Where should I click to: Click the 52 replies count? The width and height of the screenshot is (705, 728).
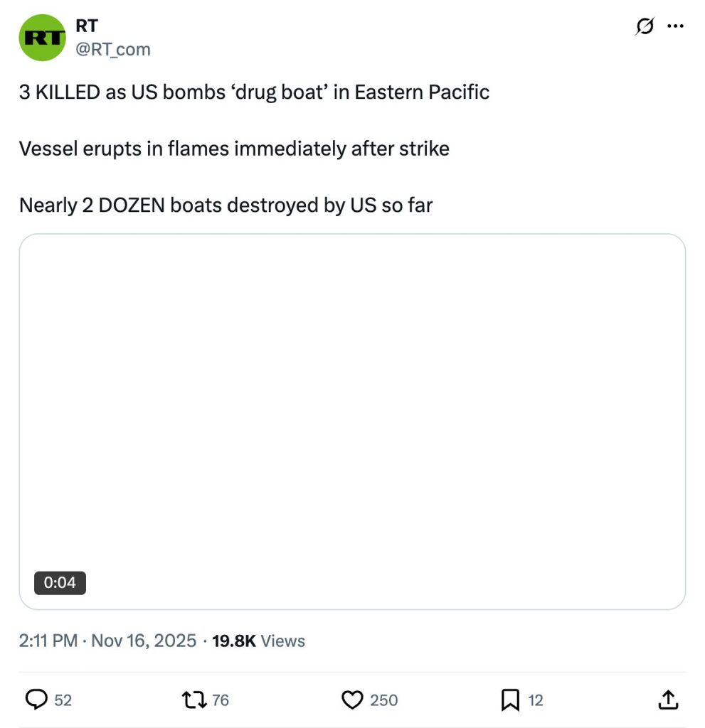point(63,700)
